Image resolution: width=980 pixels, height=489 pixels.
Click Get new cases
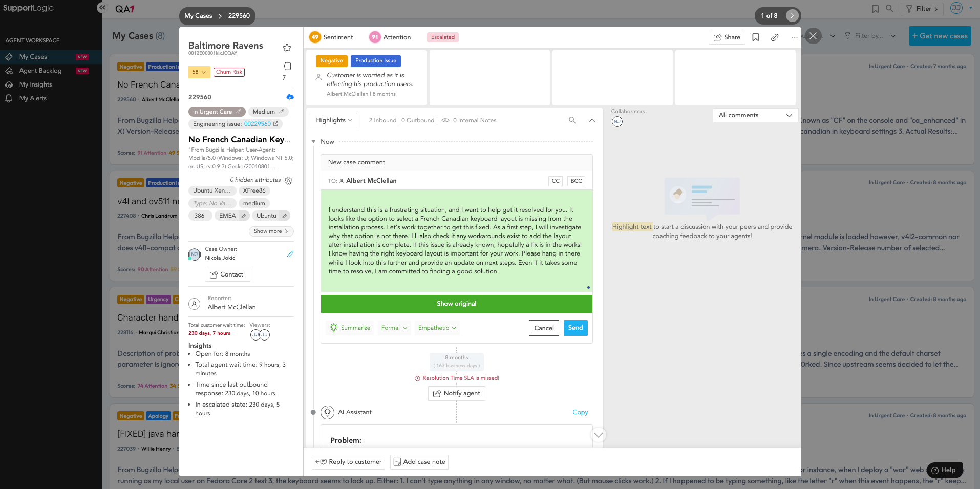tap(940, 36)
